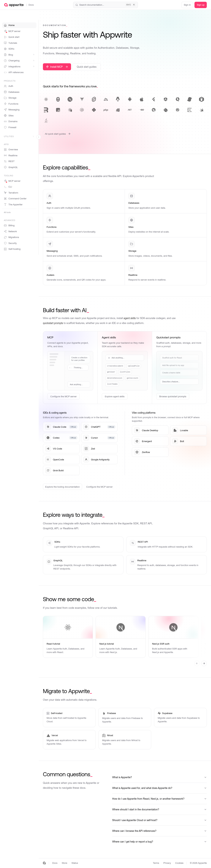Open the Astro quick start icon
211x868 pixels.
[118, 99]
